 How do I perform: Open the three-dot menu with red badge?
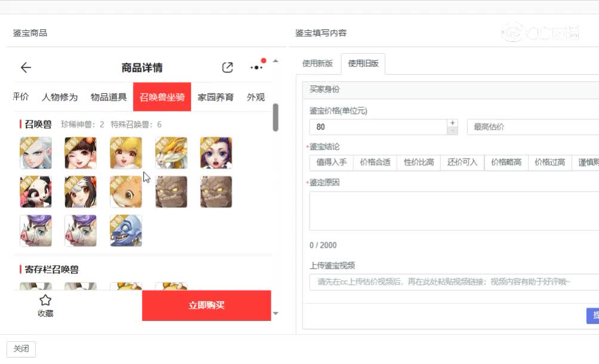(257, 67)
